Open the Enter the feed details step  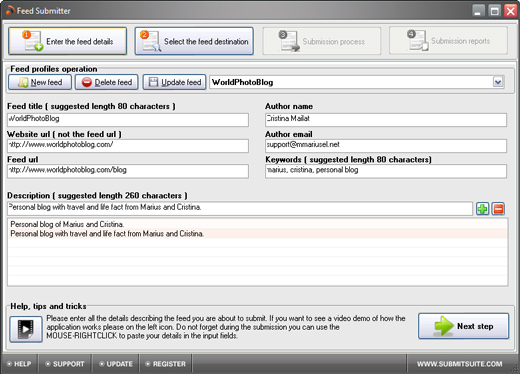68,41
